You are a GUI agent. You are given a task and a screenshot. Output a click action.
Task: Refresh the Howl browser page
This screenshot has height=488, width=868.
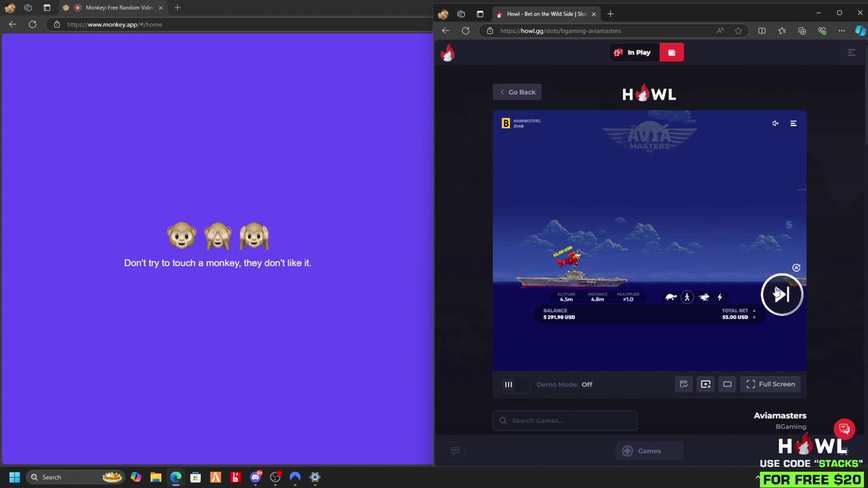click(465, 30)
